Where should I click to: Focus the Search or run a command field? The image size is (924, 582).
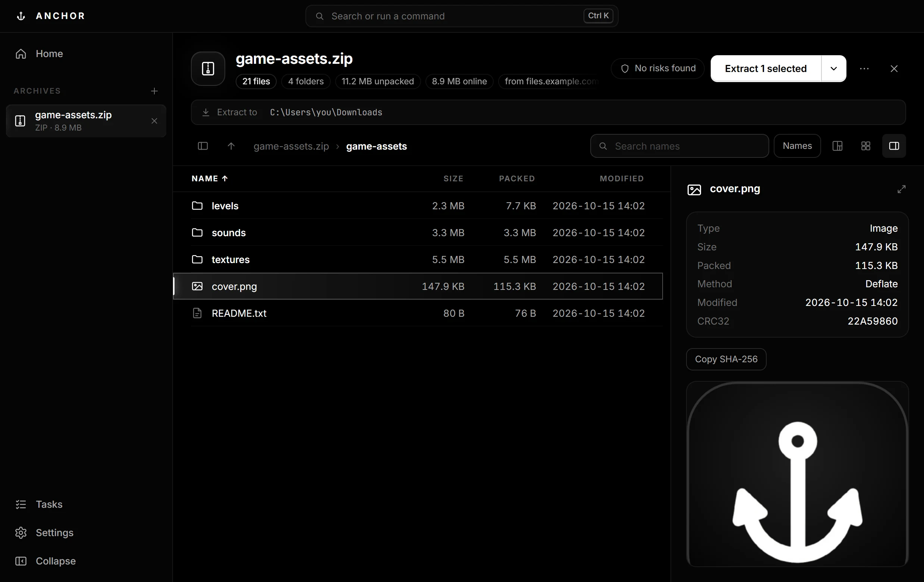click(462, 16)
